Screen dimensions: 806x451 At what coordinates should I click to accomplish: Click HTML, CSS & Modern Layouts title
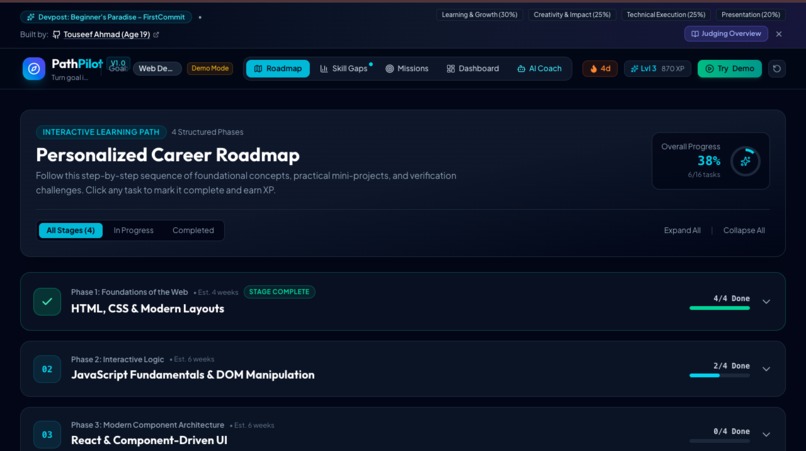[x=148, y=309]
